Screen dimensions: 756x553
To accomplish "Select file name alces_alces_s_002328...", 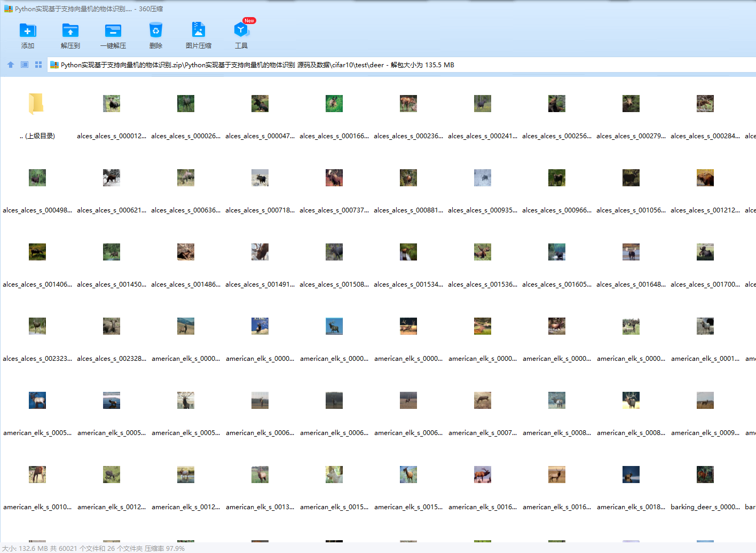I will pyautogui.click(x=112, y=359).
